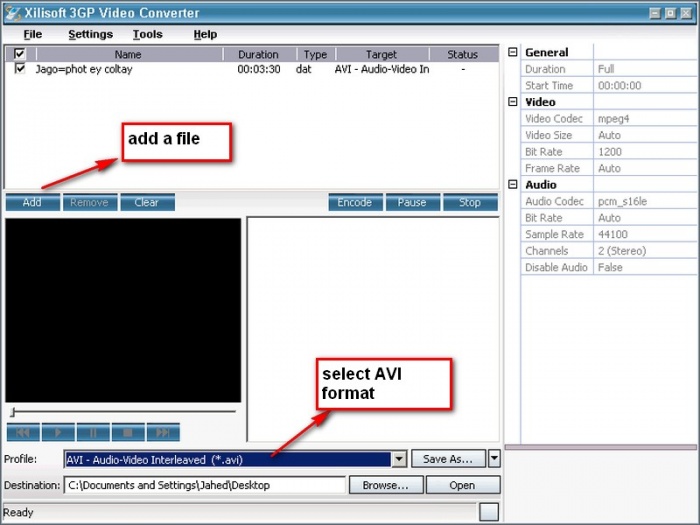Click the Clear button

point(147,202)
